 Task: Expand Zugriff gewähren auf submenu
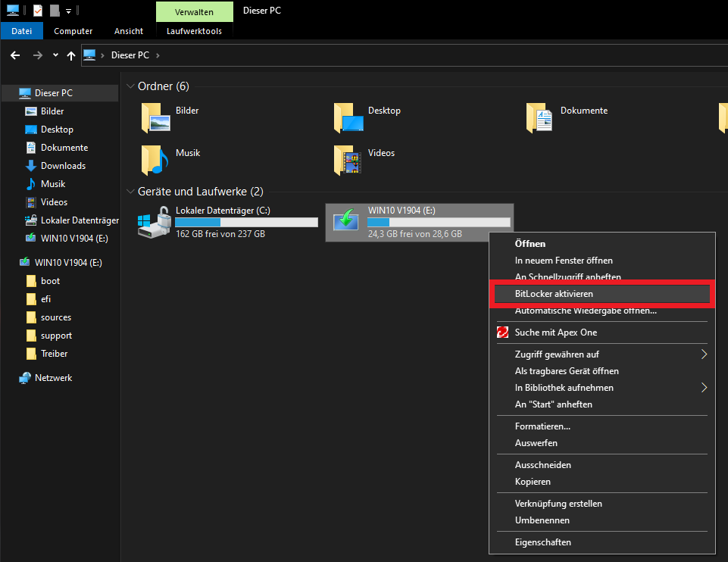click(704, 354)
